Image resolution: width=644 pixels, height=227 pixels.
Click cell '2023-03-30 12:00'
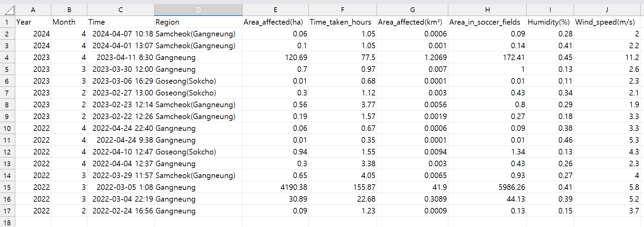click(121, 69)
